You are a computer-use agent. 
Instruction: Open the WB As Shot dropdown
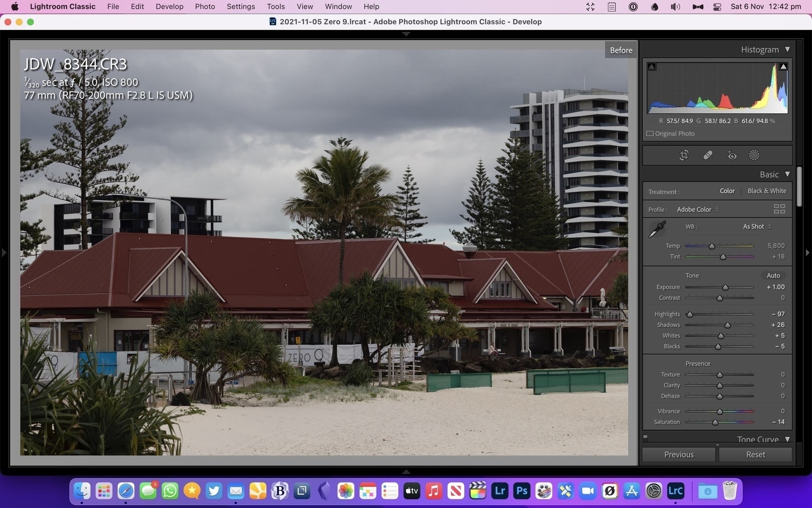[757, 227]
